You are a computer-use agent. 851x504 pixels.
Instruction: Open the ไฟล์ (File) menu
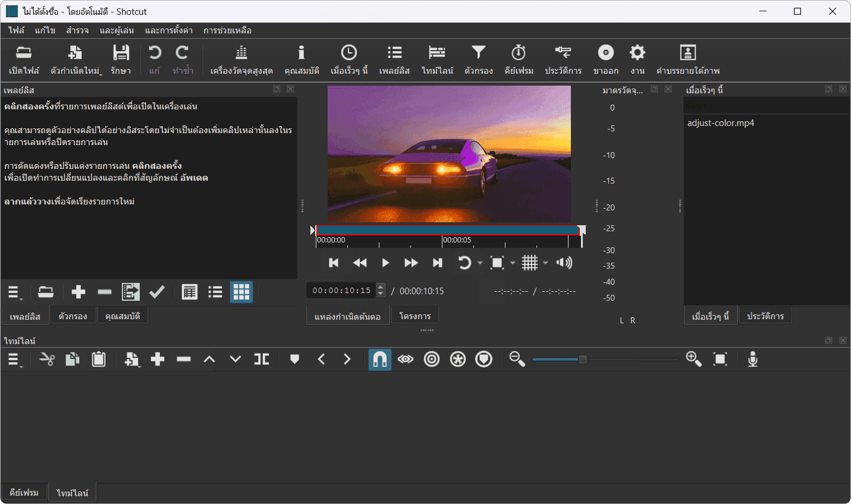tap(17, 30)
